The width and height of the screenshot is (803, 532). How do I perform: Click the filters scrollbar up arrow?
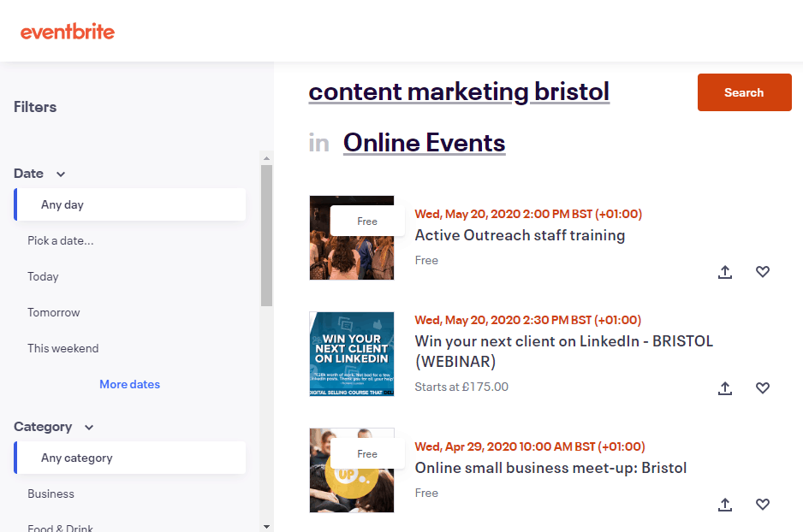(266, 158)
